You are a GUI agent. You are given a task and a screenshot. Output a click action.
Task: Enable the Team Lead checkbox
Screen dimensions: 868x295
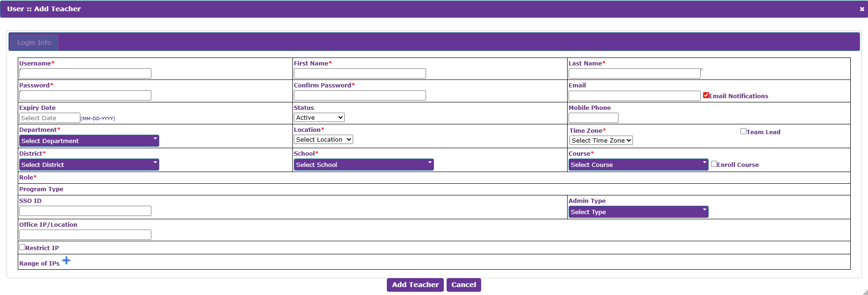tap(743, 131)
